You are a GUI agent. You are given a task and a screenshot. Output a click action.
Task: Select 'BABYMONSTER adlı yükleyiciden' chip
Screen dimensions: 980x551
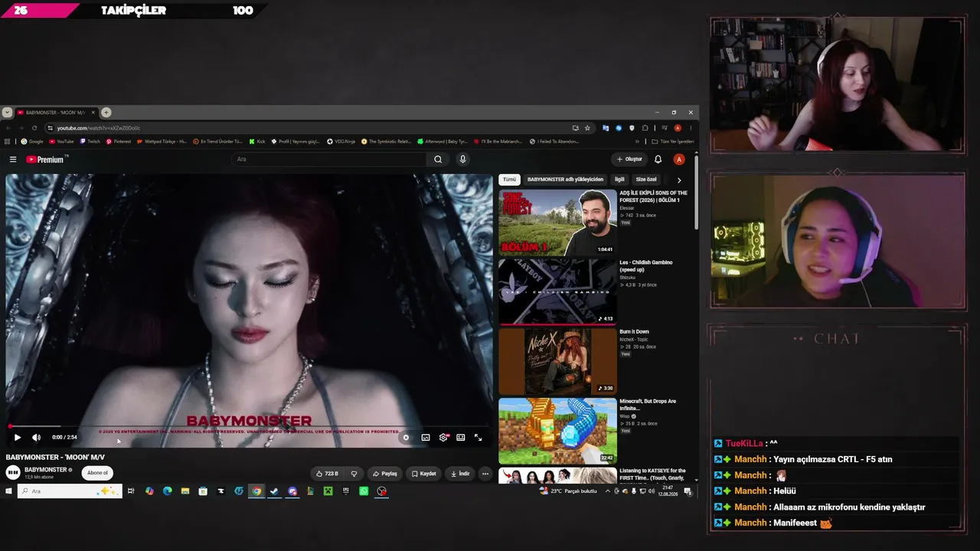(x=565, y=180)
